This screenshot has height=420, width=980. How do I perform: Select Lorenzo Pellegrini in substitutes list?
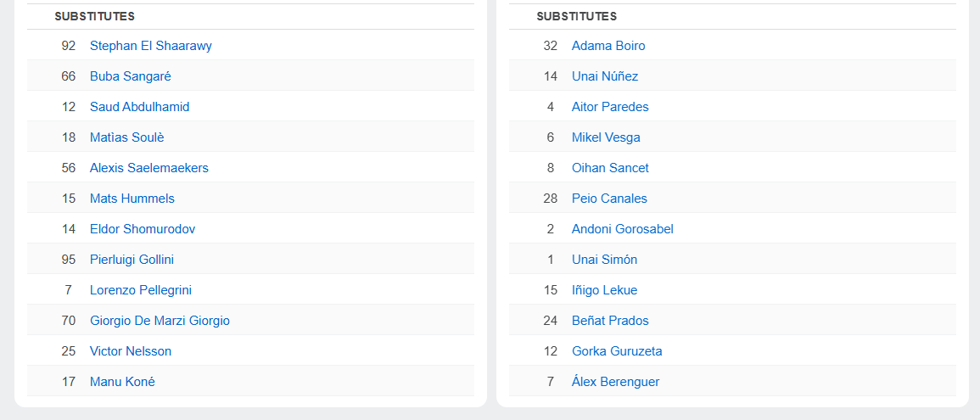click(140, 290)
